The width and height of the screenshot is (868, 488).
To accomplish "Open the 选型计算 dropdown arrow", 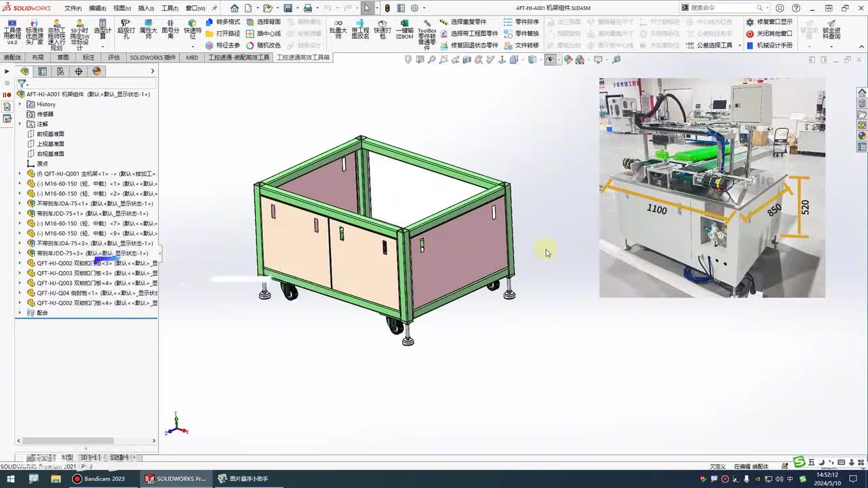I will click(102, 46).
